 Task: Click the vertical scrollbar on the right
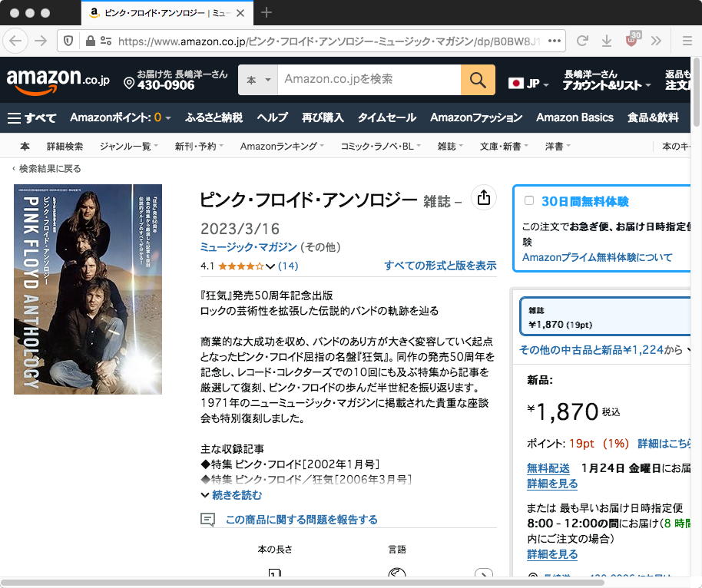tap(696, 92)
